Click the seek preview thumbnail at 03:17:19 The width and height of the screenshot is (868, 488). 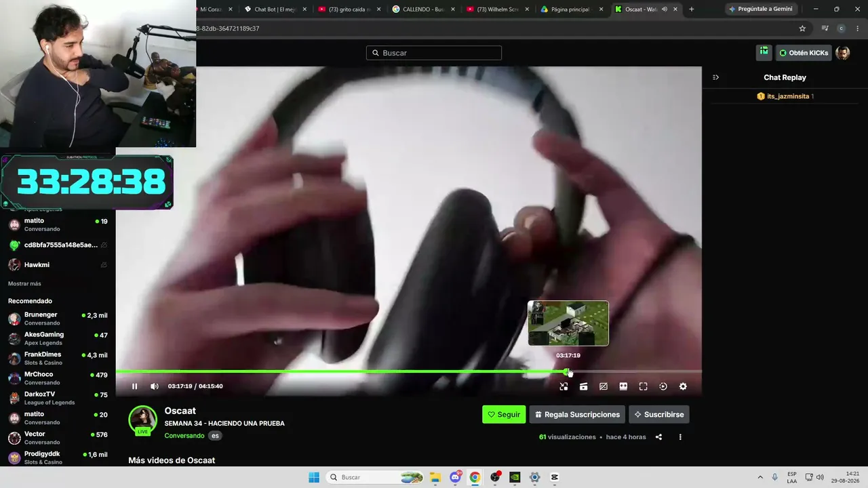click(568, 323)
